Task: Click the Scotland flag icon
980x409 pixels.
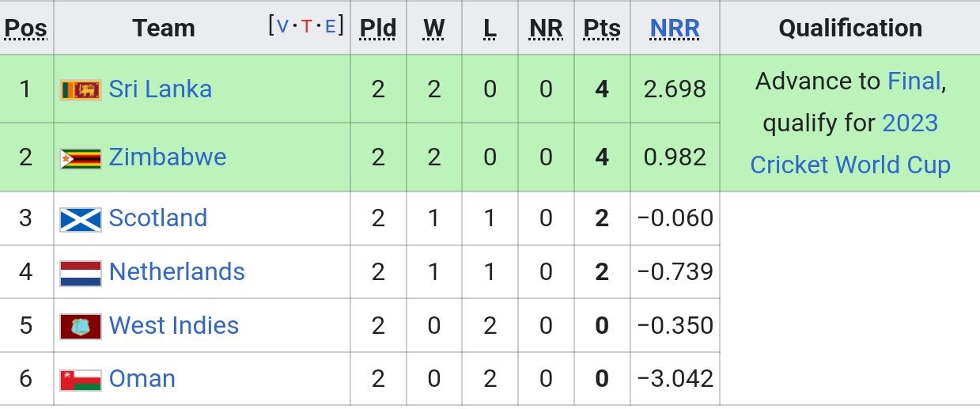Action: click(81, 219)
